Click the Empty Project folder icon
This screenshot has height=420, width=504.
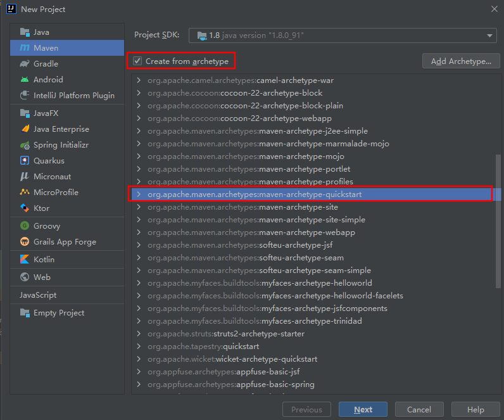pos(25,312)
